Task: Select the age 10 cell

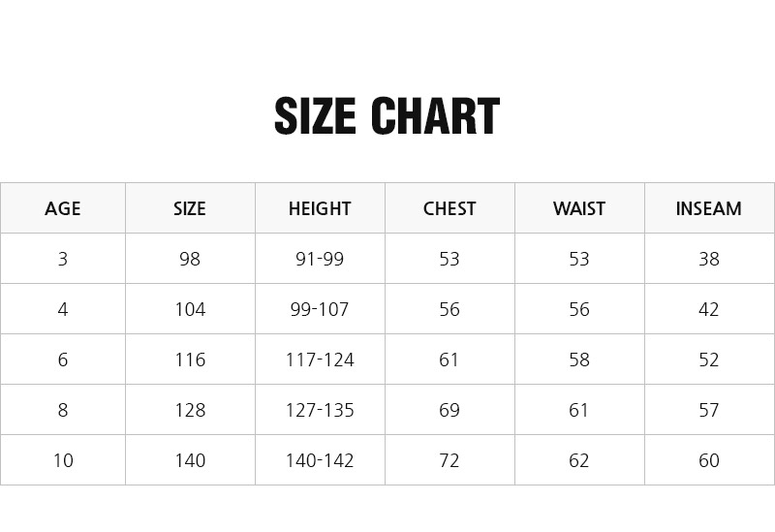Action: point(63,460)
